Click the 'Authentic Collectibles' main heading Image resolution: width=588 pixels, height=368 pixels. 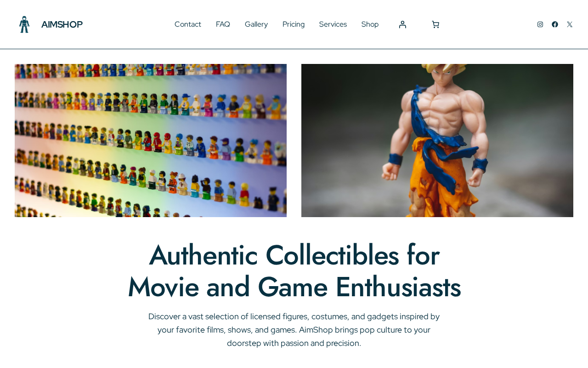[294, 271]
